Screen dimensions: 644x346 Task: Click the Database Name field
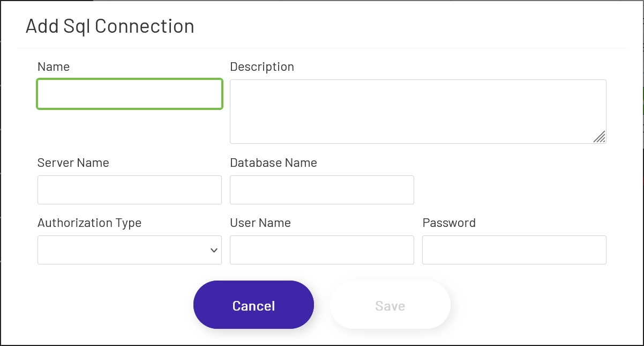321,189
